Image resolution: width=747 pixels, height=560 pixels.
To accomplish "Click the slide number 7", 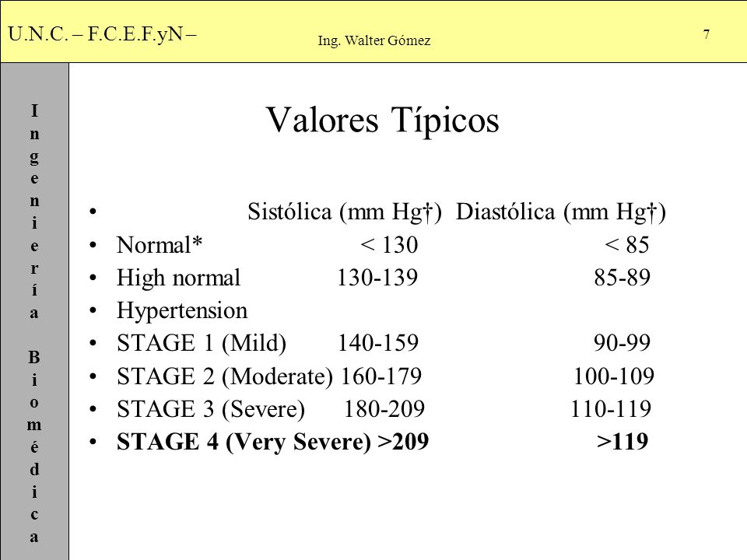I will click(x=707, y=34).
